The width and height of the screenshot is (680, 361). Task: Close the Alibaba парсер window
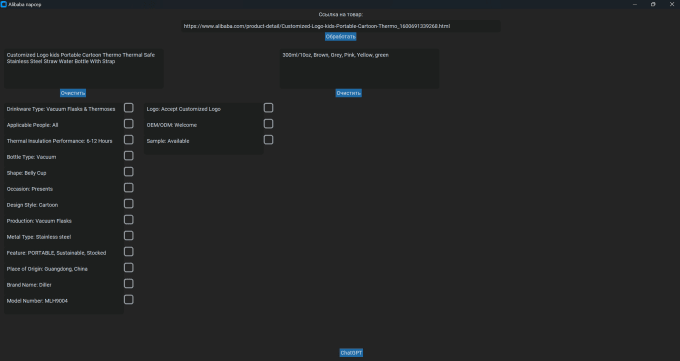tap(672, 4)
